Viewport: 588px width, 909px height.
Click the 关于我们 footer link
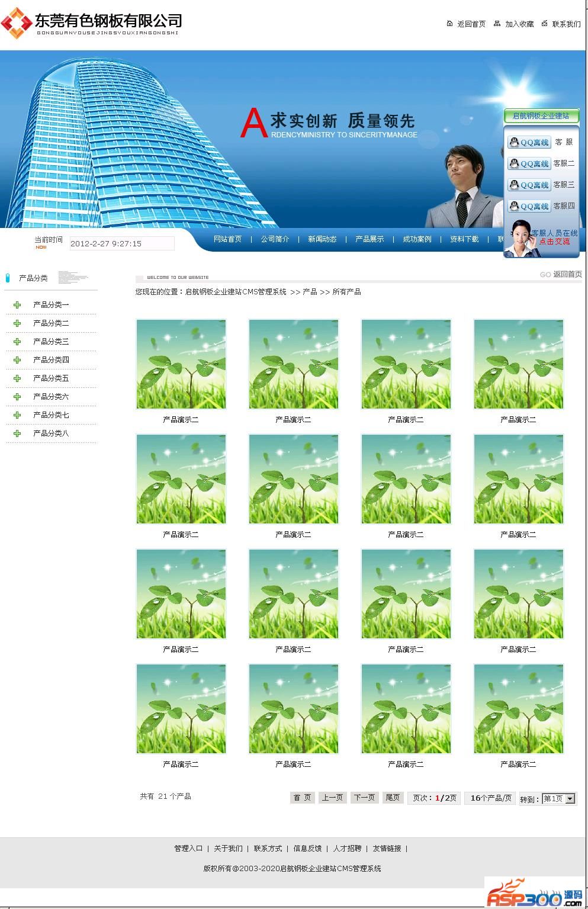(x=228, y=849)
